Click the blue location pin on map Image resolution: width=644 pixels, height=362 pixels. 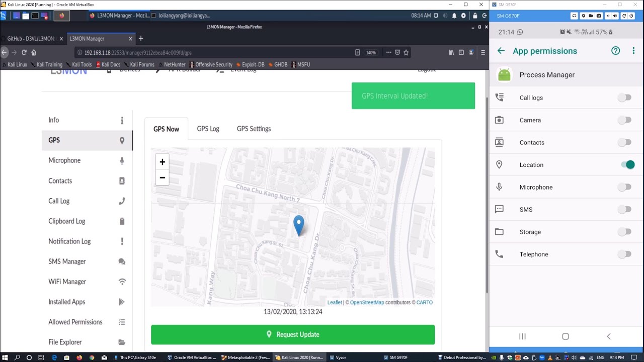point(299,226)
